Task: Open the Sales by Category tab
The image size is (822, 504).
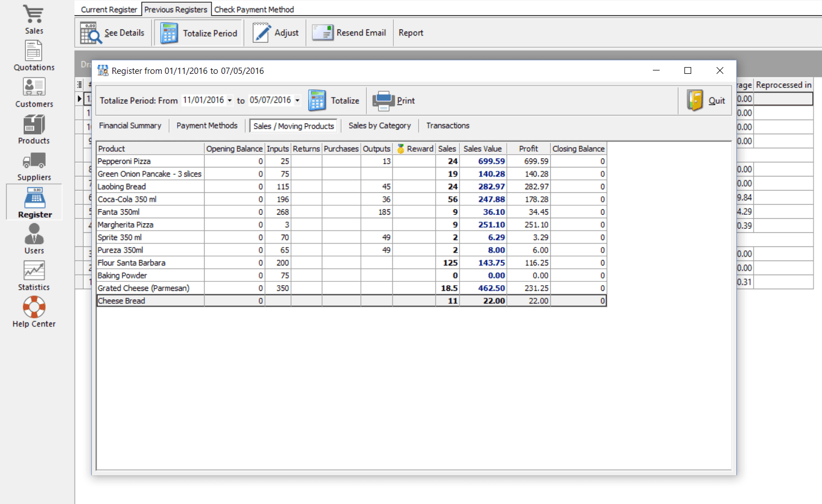Action: click(x=379, y=125)
